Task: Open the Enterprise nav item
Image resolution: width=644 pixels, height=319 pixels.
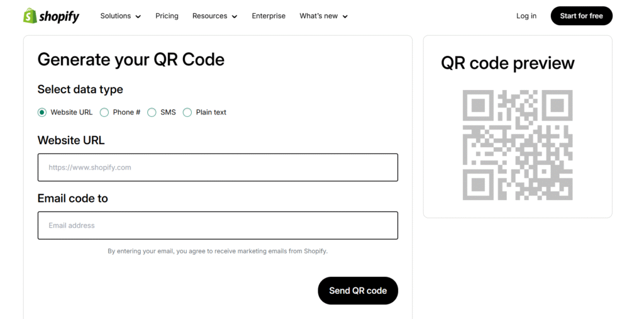Action: coord(269,16)
